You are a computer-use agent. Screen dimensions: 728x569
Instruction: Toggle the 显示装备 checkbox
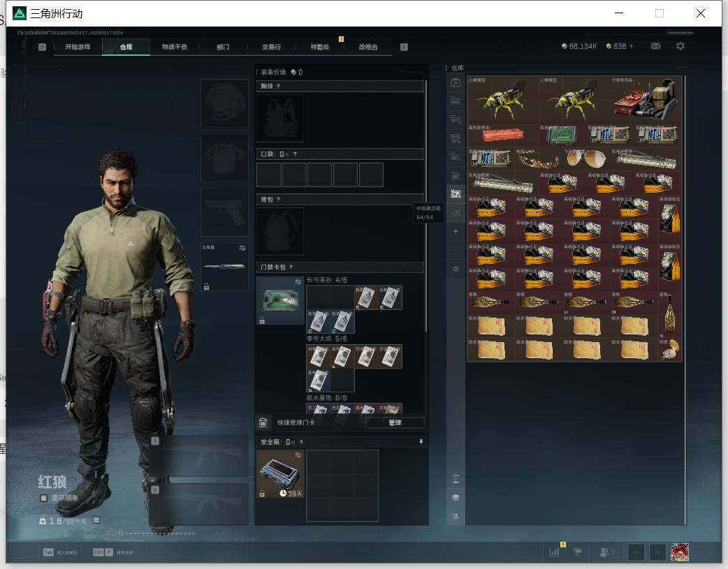43,498
